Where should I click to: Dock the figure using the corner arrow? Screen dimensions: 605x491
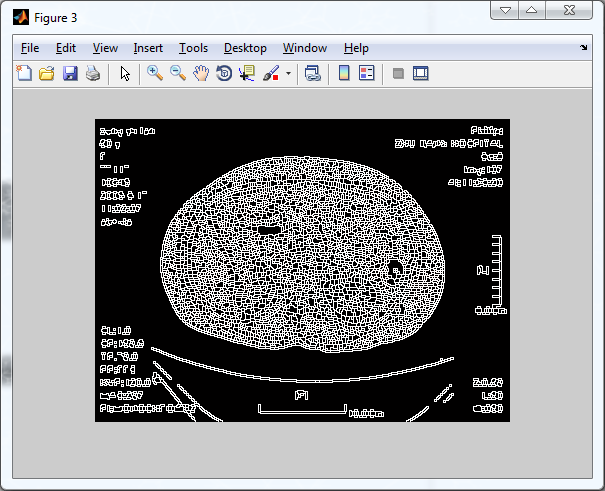click(584, 47)
